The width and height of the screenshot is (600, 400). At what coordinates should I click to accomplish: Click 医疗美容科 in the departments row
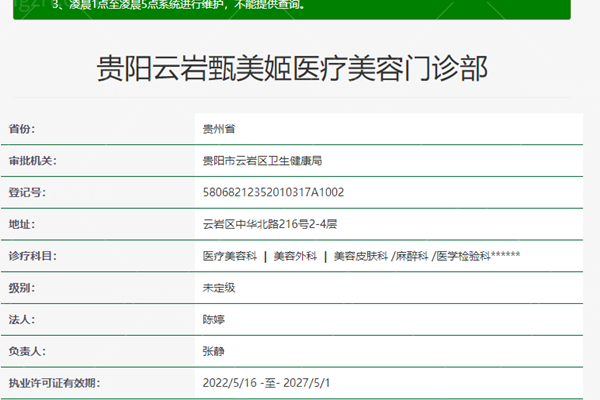point(230,256)
